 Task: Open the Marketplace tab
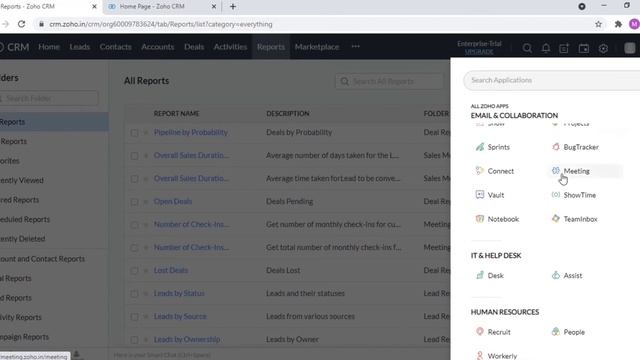[317, 47]
